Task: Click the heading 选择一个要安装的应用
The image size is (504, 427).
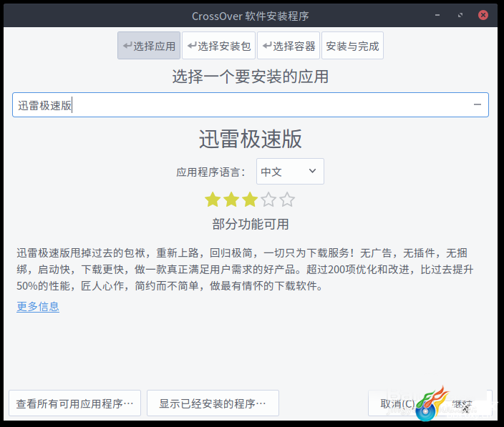Action: [x=251, y=77]
